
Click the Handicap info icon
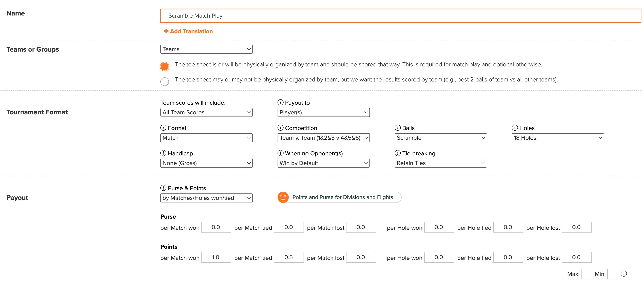point(163,153)
